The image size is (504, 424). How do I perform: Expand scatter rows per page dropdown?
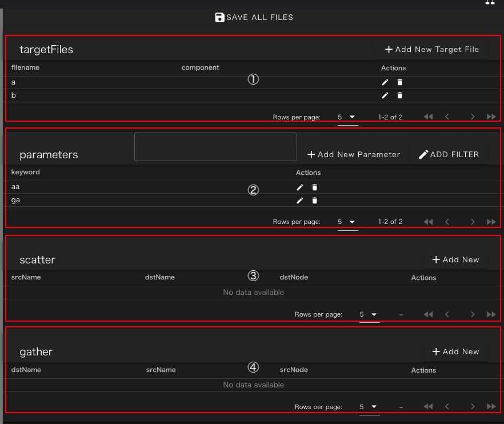click(x=369, y=314)
